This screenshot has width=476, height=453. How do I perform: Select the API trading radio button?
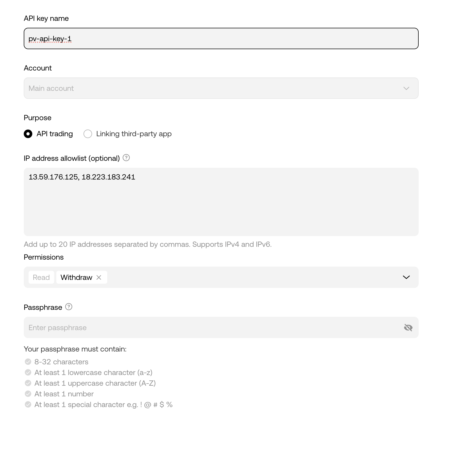pos(28,134)
